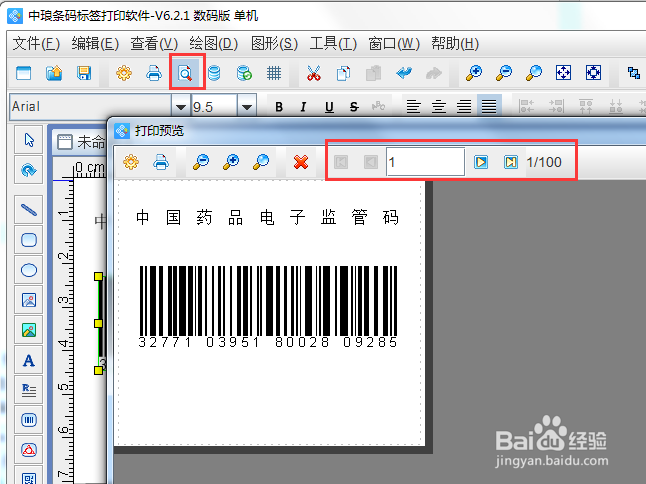646x484 pixels.
Task: Open print preview settings gear icon
Action: pyautogui.click(x=131, y=162)
